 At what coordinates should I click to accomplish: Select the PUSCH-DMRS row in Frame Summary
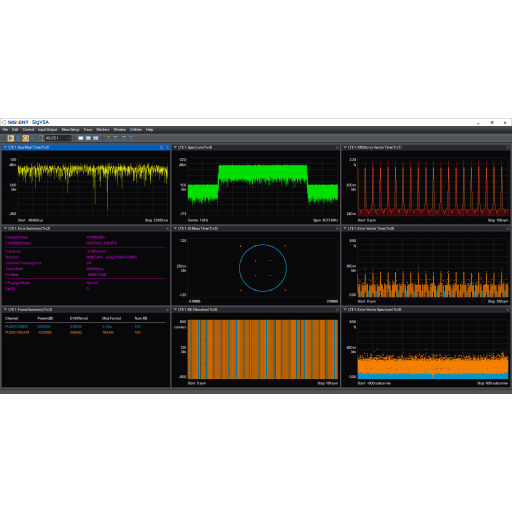[85, 327]
